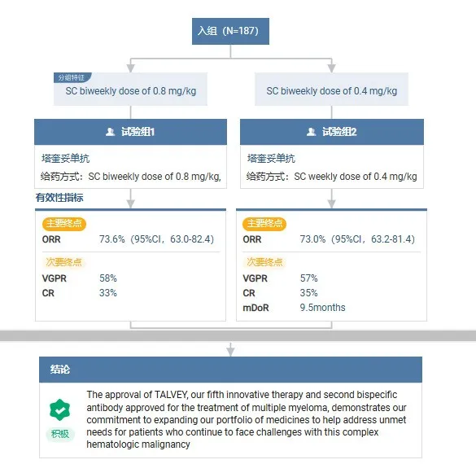Click the user icon in 试验组1 header
This screenshot has width=476, height=464.
pyautogui.click(x=110, y=132)
